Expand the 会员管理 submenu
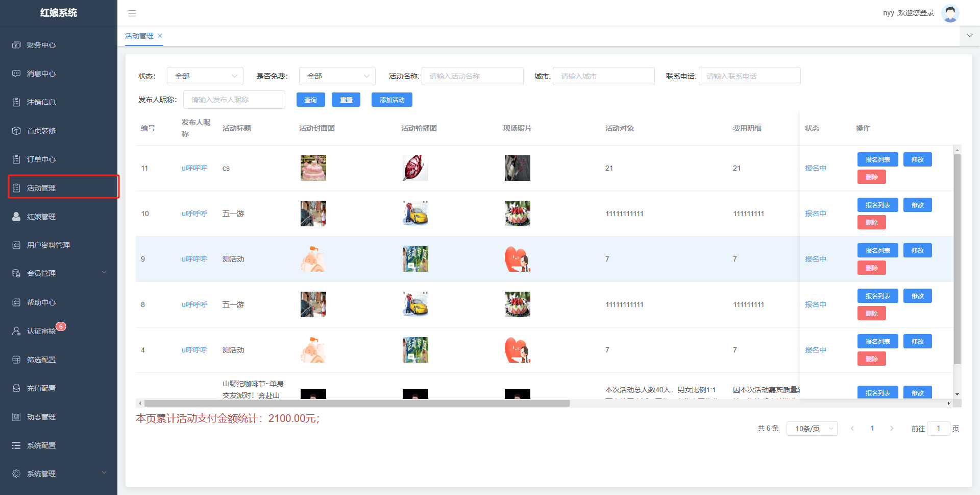Viewport: 980px width, 495px height. pos(104,273)
